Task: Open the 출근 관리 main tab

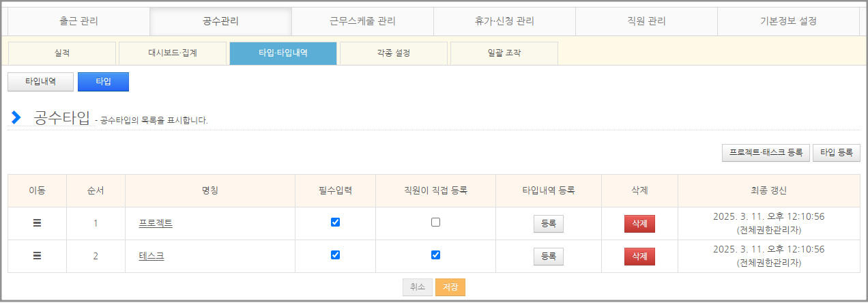Action: coord(78,21)
